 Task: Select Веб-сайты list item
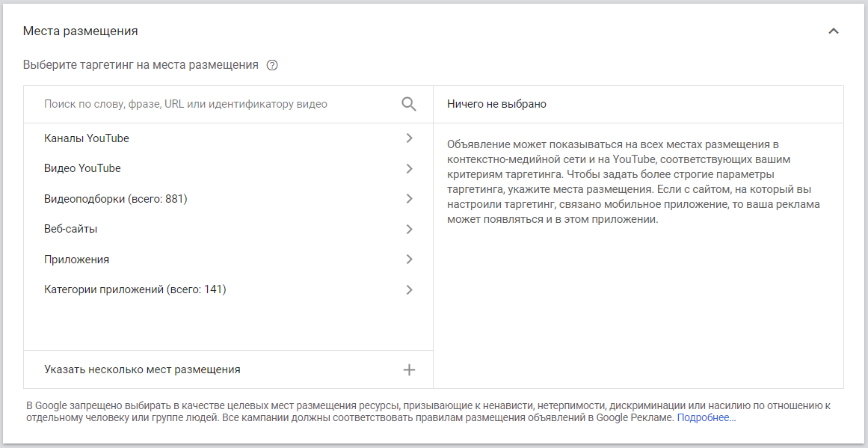228,230
